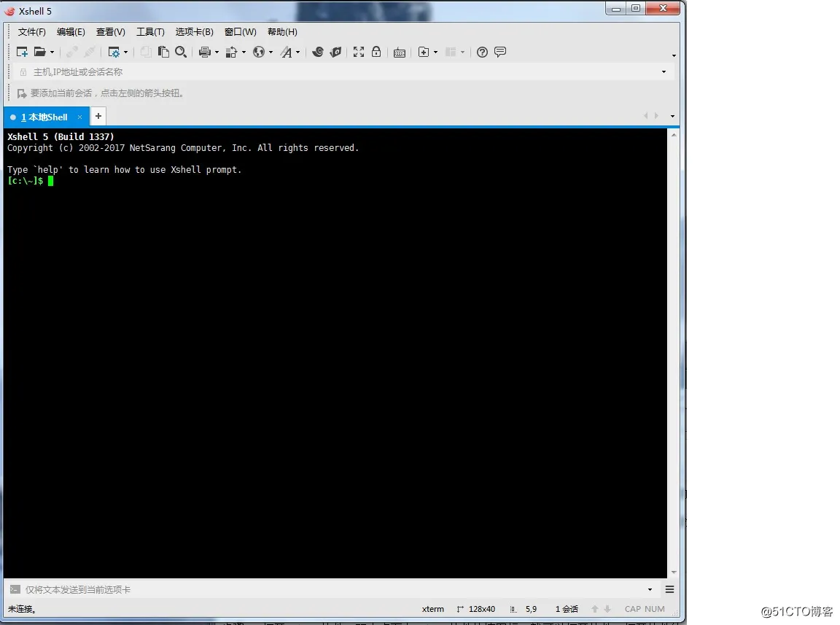840x625 pixels.
Task: Click the disabled Copy icon
Action: pos(146,52)
